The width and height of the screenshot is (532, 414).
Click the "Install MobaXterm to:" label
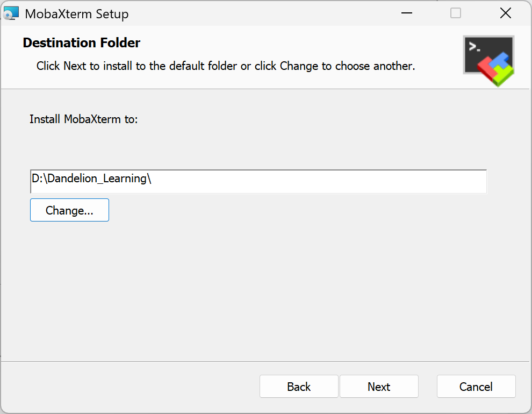click(x=83, y=119)
